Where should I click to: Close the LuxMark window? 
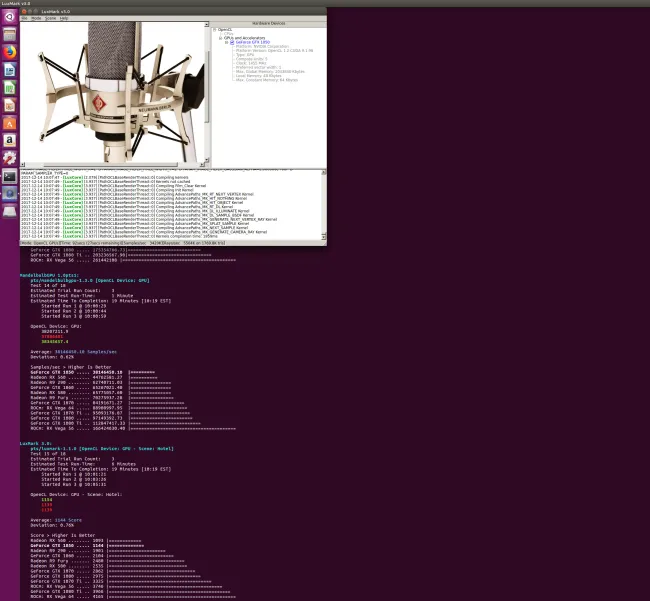click(x=24, y=12)
